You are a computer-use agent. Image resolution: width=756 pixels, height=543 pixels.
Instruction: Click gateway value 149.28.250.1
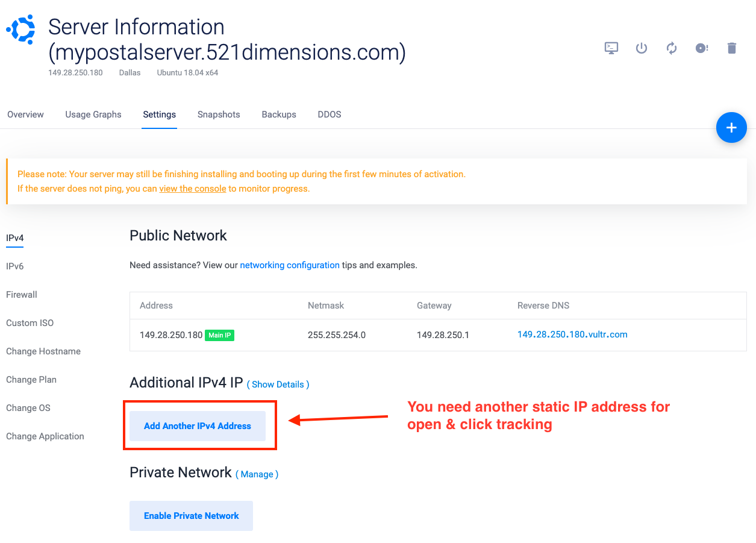[443, 335]
